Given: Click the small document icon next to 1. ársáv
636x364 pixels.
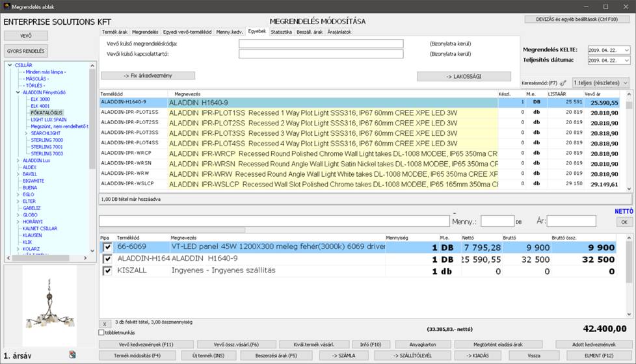Looking at the screenshot, I should point(72,355).
